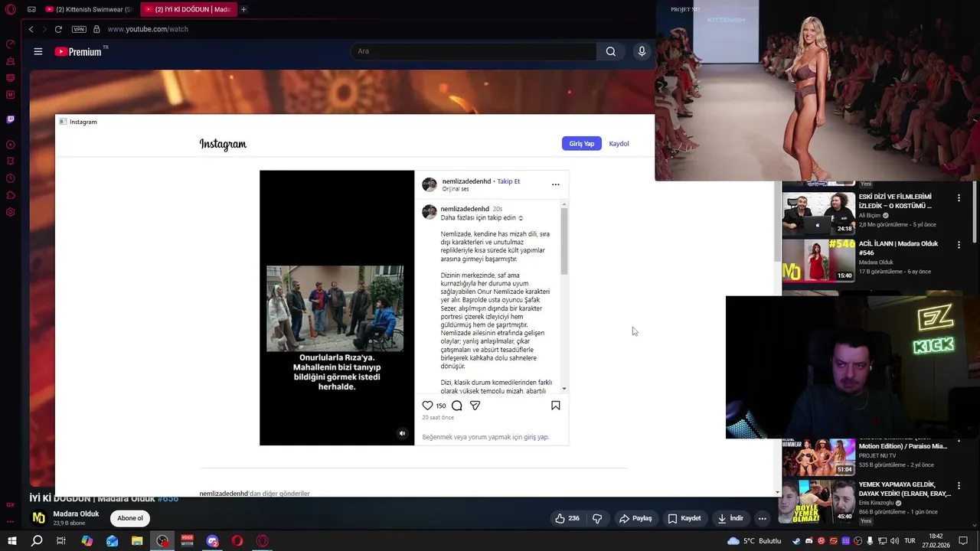The image size is (980, 551).
Task: Click the Kaydol sign-up link
Action: pos(619,143)
